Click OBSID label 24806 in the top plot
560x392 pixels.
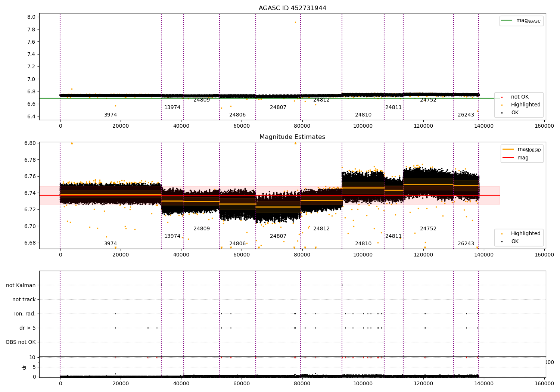237,115
